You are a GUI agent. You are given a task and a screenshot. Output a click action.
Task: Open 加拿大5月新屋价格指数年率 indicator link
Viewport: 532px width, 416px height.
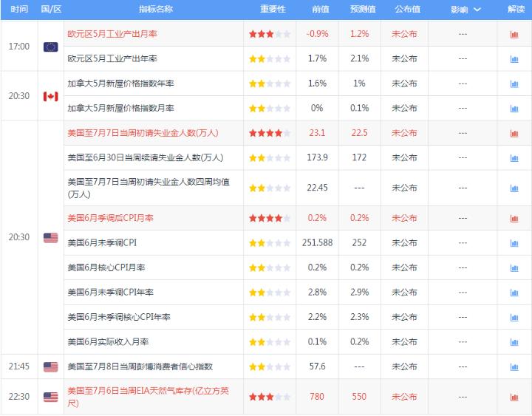tap(120, 83)
